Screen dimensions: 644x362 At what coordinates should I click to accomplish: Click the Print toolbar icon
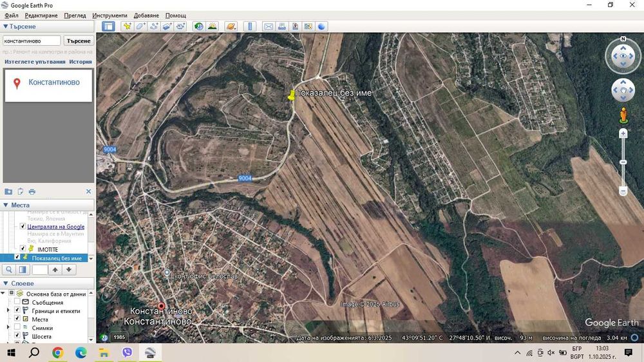[x=282, y=26]
